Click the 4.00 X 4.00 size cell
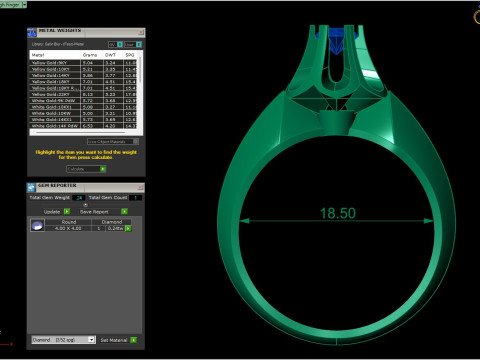The height and width of the screenshot is (360, 480). pos(68,228)
